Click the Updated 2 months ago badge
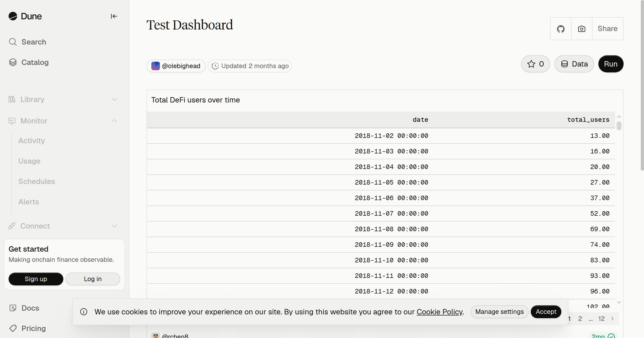The image size is (644, 338). pyautogui.click(x=250, y=66)
